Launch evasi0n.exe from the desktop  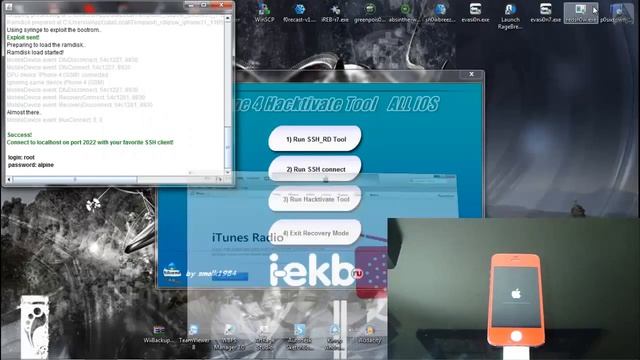(x=475, y=12)
